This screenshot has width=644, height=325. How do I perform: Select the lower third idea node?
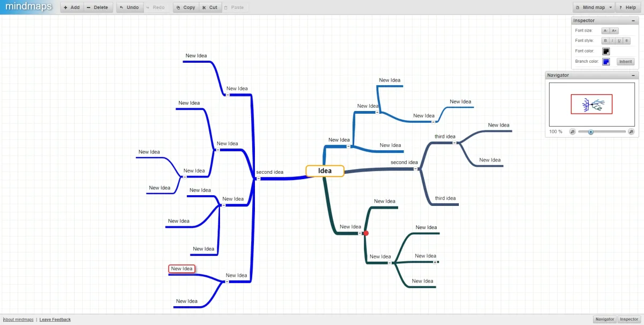pyautogui.click(x=445, y=198)
